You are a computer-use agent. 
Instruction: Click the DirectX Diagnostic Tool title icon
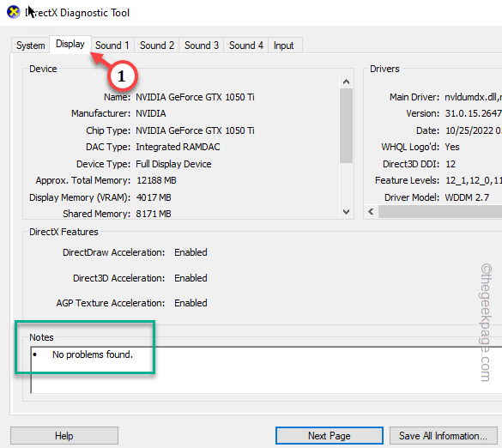14,13
